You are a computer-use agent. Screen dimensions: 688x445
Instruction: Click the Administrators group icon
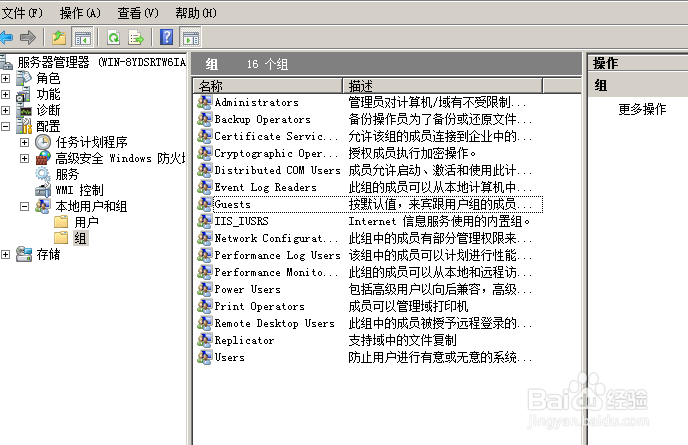point(204,102)
